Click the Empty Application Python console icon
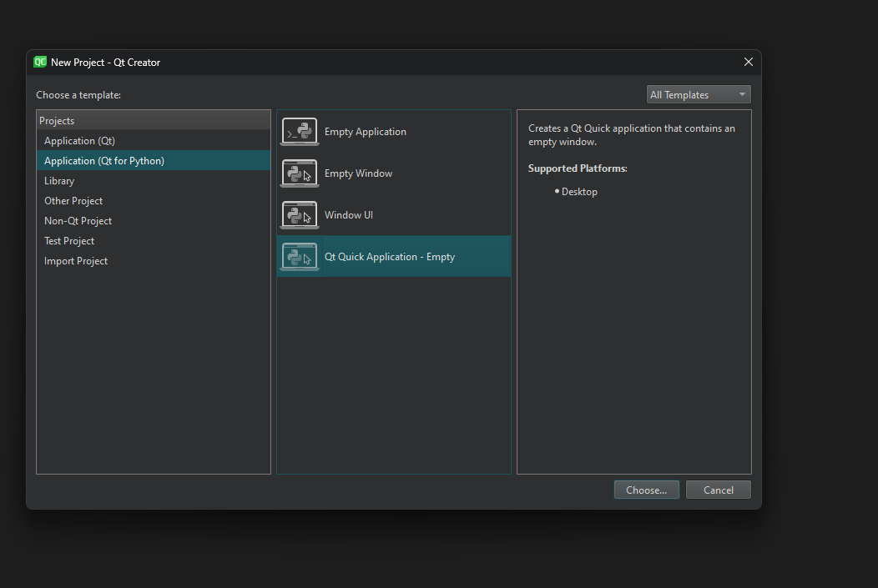This screenshot has height=588, width=878. coord(300,132)
